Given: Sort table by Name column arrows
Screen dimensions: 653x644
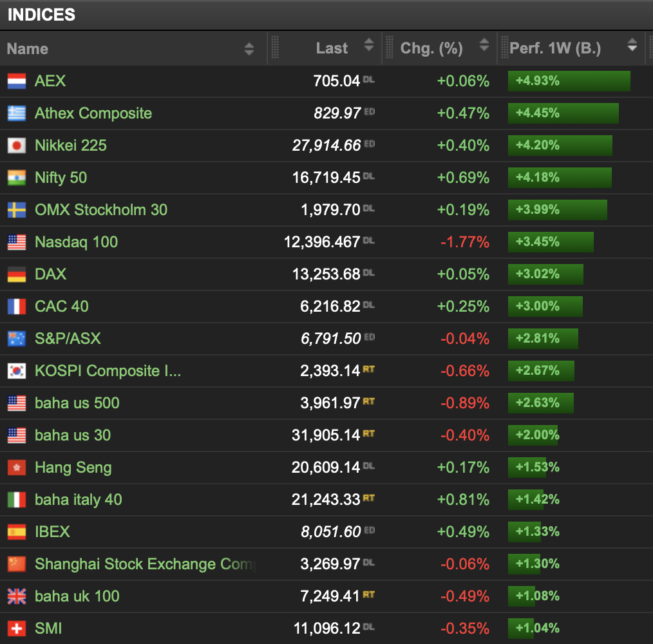Looking at the screenshot, I should click(x=249, y=49).
